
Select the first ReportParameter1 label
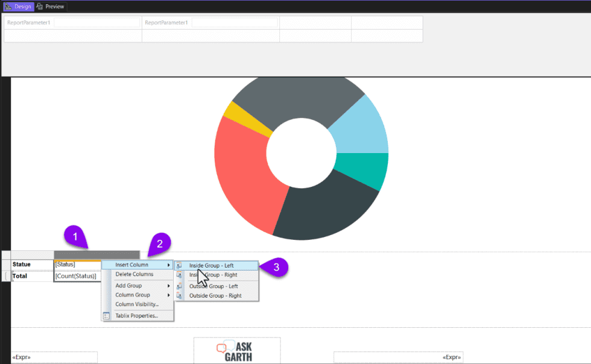(29, 23)
